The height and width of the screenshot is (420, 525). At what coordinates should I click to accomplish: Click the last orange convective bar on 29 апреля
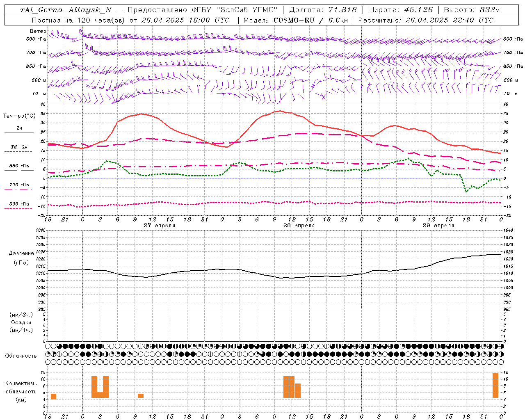(495, 386)
